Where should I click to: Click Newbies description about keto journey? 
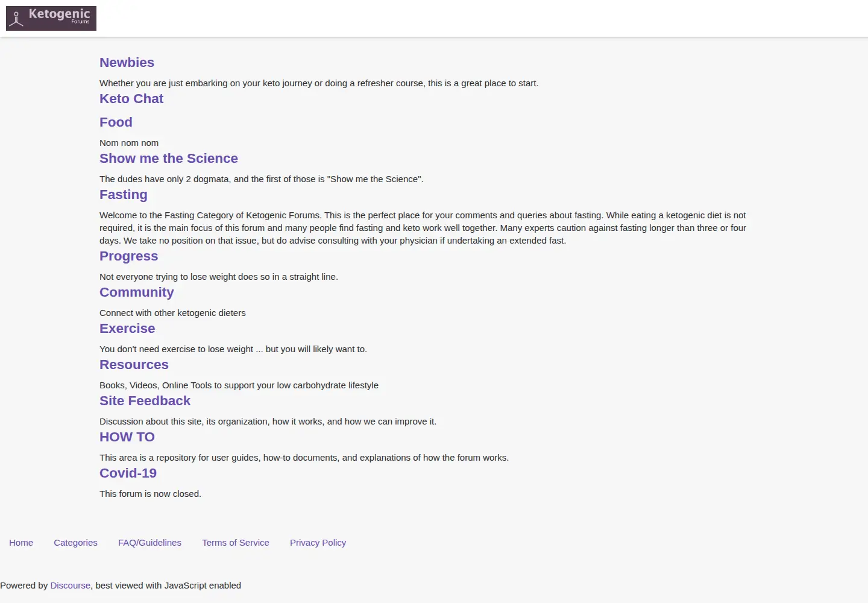point(319,83)
